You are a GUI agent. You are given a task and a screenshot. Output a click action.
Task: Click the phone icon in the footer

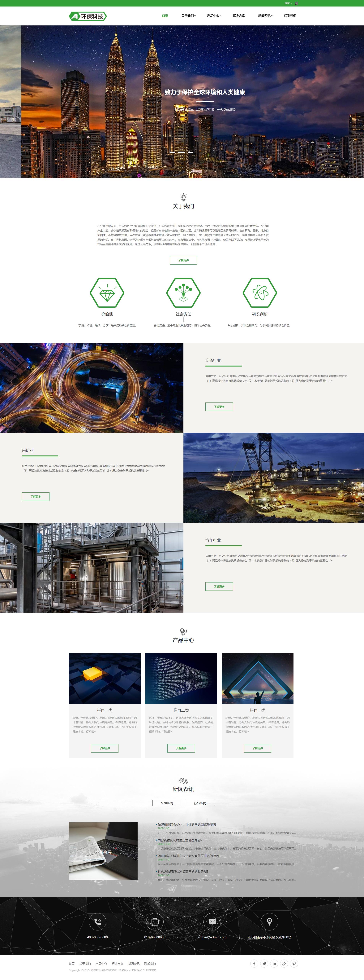pyautogui.click(x=98, y=922)
